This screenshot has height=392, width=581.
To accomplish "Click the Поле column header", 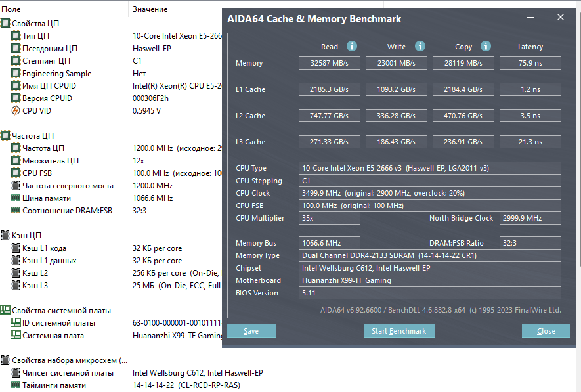I will point(11,9).
